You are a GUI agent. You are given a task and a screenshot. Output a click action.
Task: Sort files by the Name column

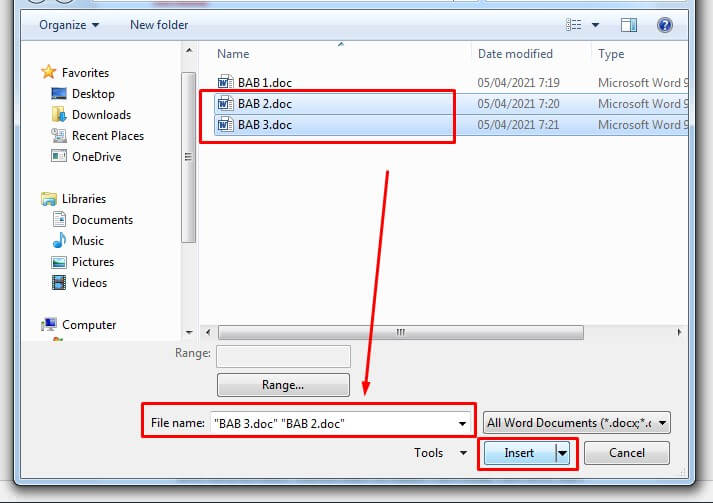(233, 54)
